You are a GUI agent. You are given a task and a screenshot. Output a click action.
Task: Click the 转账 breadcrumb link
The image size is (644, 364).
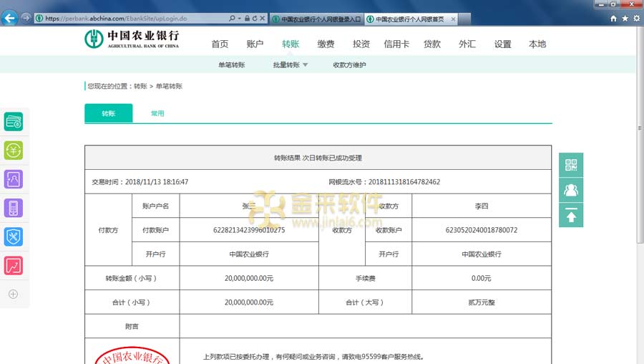tap(140, 86)
